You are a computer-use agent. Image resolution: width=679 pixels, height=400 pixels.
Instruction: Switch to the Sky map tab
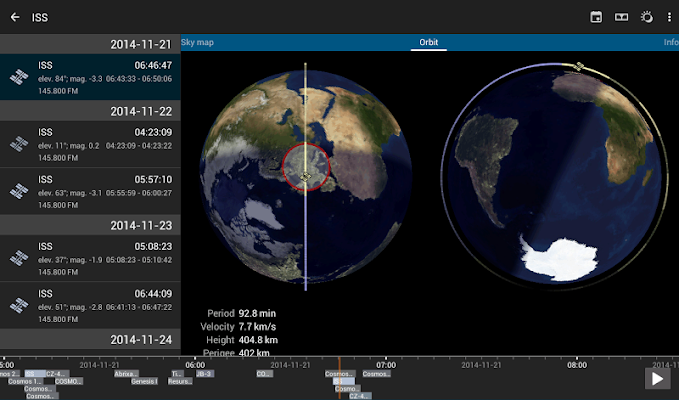197,42
